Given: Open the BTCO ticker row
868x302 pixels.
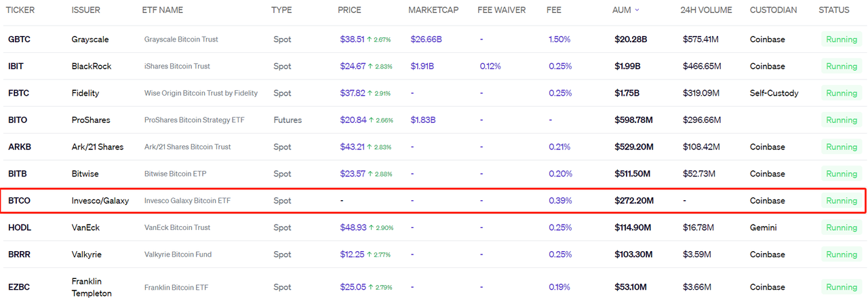Looking at the screenshot, I should click(19, 201).
